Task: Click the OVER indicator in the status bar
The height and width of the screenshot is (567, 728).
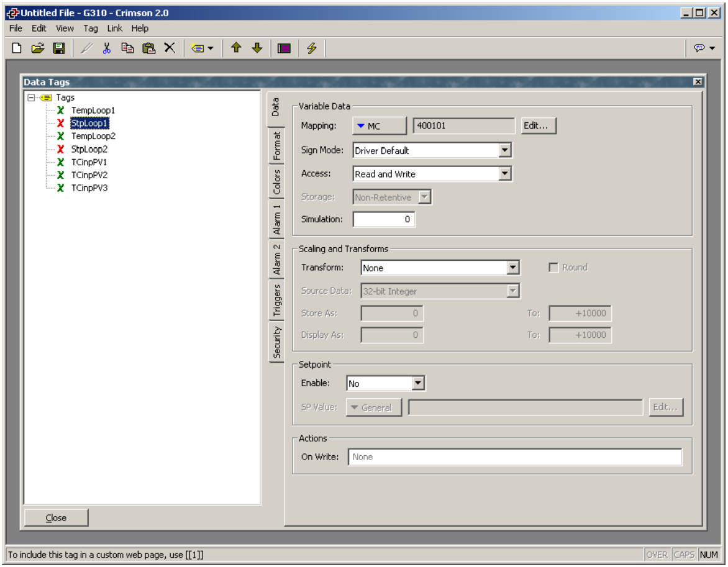Action: 657,555
